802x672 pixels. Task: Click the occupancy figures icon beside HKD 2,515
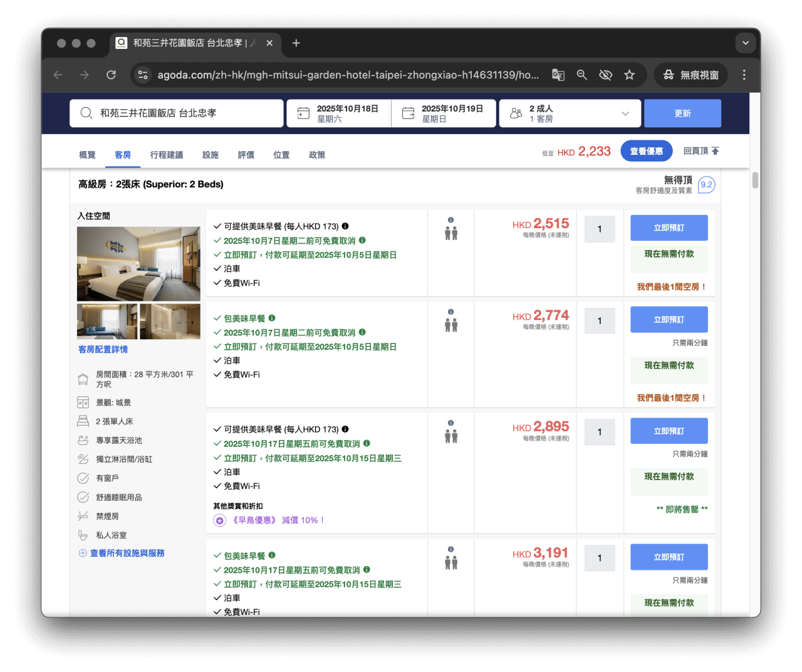[x=450, y=233]
